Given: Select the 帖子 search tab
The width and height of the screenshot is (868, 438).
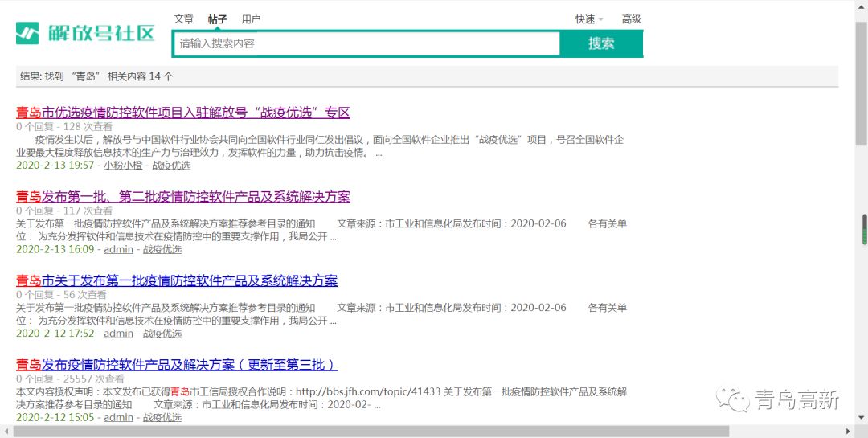Looking at the screenshot, I should [218, 19].
